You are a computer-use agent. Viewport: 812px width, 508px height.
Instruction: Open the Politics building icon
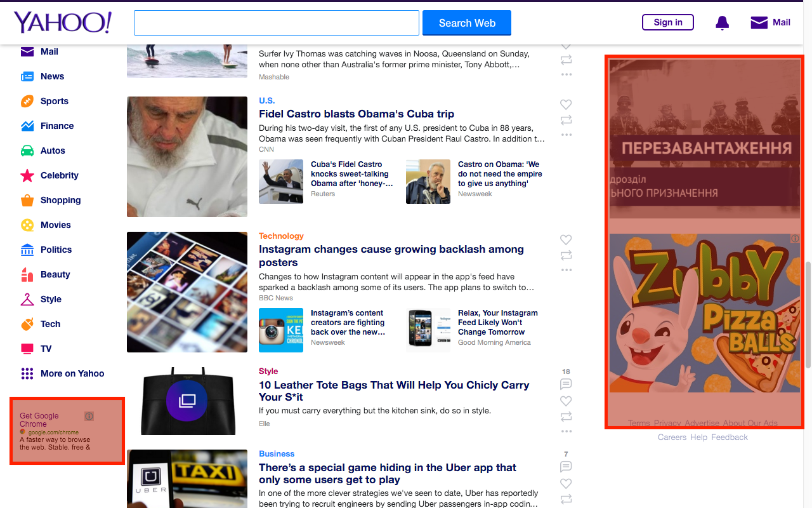(x=27, y=250)
